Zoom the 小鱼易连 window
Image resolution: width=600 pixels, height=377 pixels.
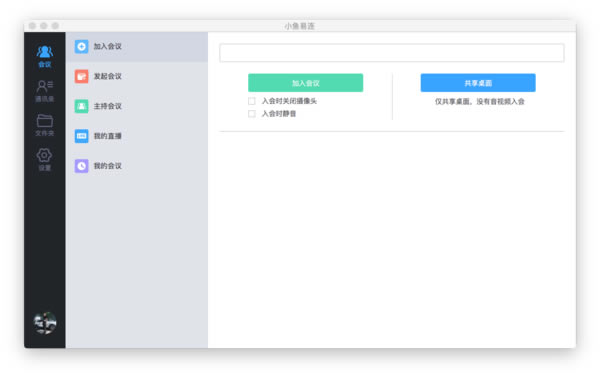(55, 26)
